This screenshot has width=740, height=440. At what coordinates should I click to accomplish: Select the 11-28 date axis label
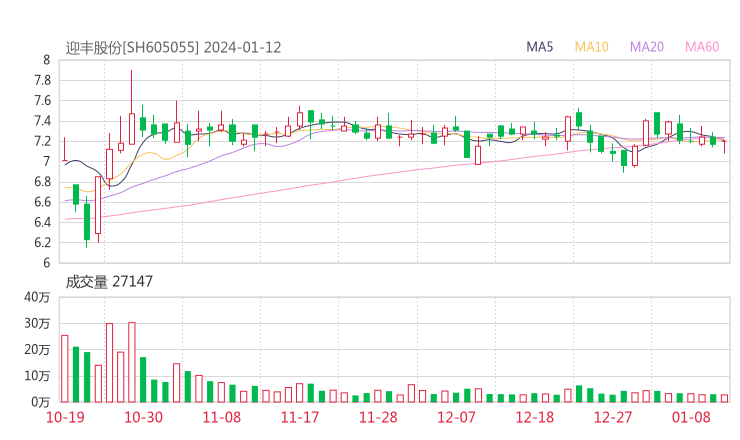(378, 417)
